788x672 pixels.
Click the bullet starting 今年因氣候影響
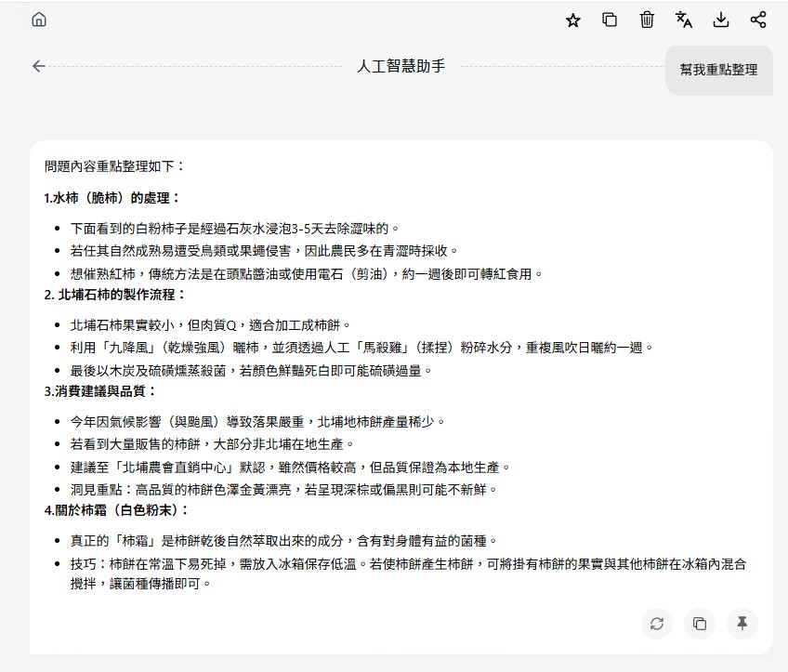(x=257, y=422)
